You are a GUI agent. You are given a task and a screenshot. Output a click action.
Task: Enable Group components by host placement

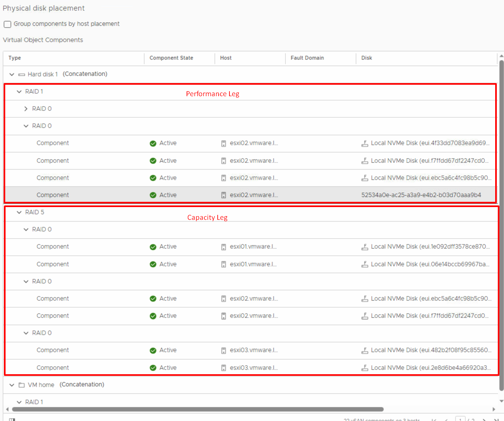(x=7, y=24)
